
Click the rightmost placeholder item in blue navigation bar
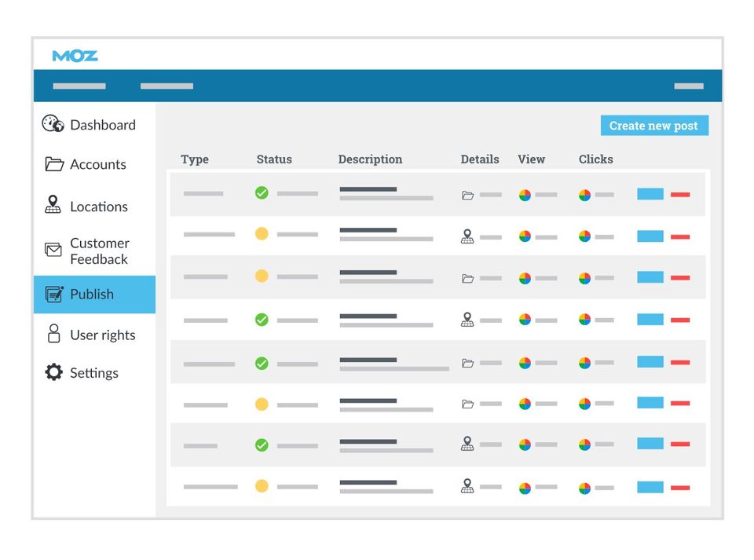689,86
